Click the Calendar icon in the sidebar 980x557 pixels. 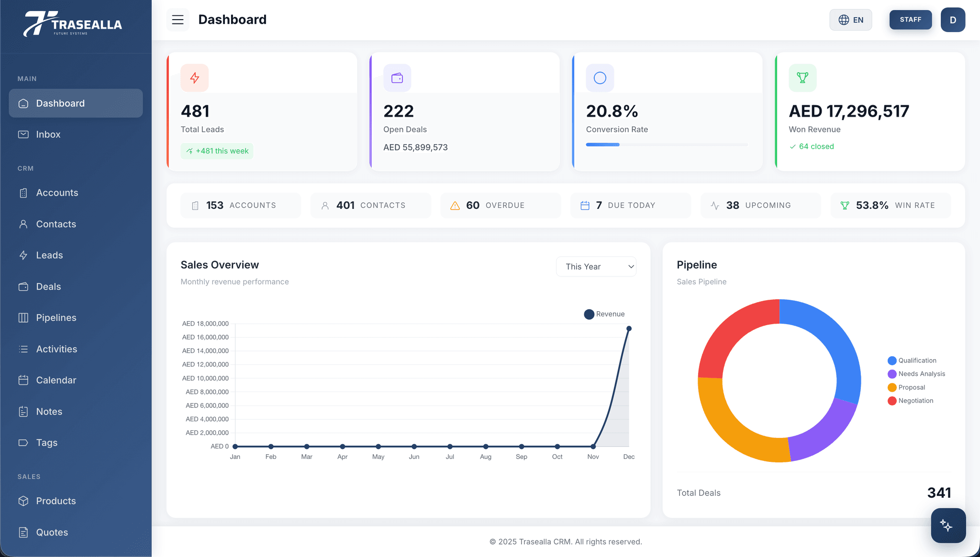point(24,380)
